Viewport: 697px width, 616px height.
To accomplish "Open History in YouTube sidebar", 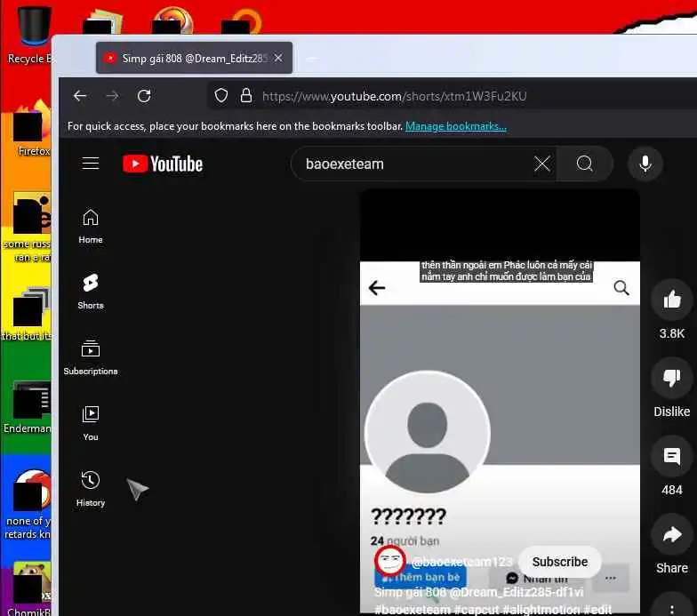I will tap(91, 489).
